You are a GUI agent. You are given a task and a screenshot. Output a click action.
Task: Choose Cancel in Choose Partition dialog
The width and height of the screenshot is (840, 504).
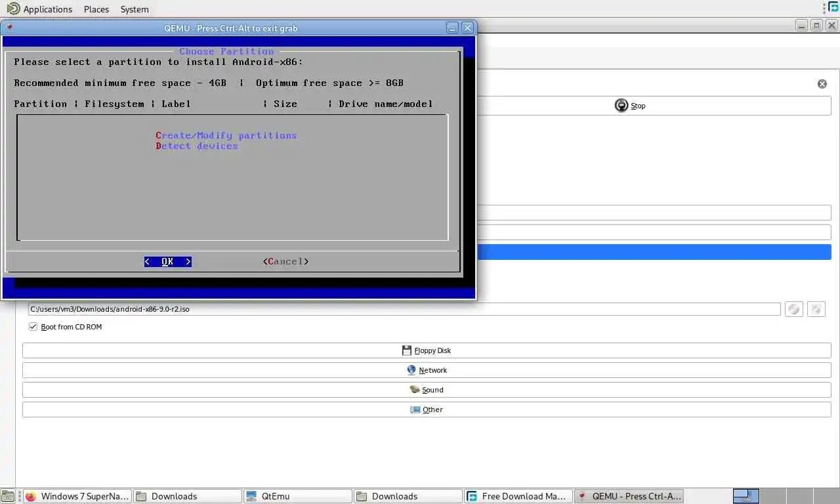pyautogui.click(x=285, y=261)
